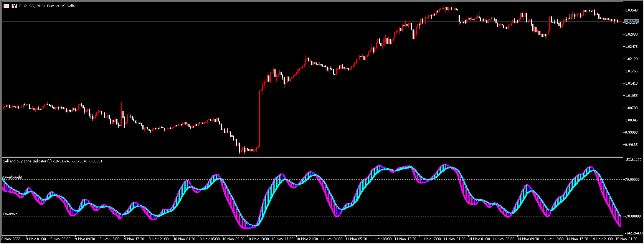644x244 pixels.
Task: Click the 10 Nov 09:30 time label
Action: coord(233,239)
